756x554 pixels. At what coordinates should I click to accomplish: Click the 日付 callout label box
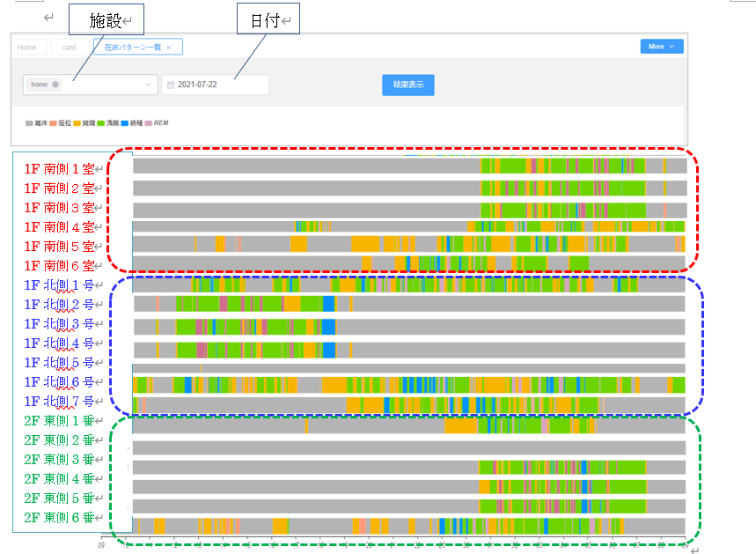[268, 19]
